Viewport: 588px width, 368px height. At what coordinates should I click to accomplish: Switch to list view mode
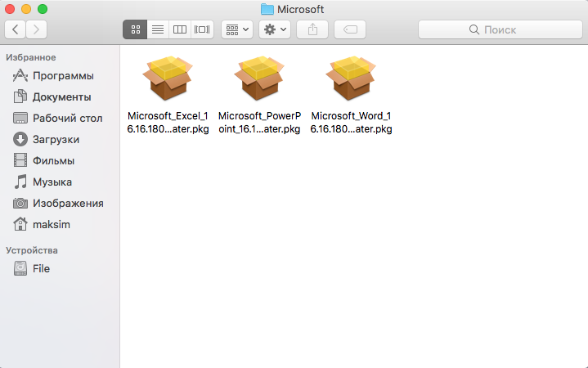(x=158, y=29)
